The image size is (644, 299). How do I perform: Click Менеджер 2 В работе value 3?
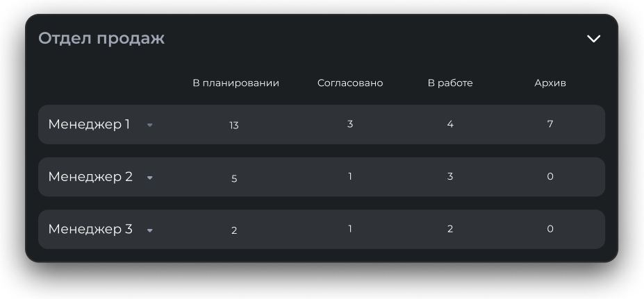[450, 176]
